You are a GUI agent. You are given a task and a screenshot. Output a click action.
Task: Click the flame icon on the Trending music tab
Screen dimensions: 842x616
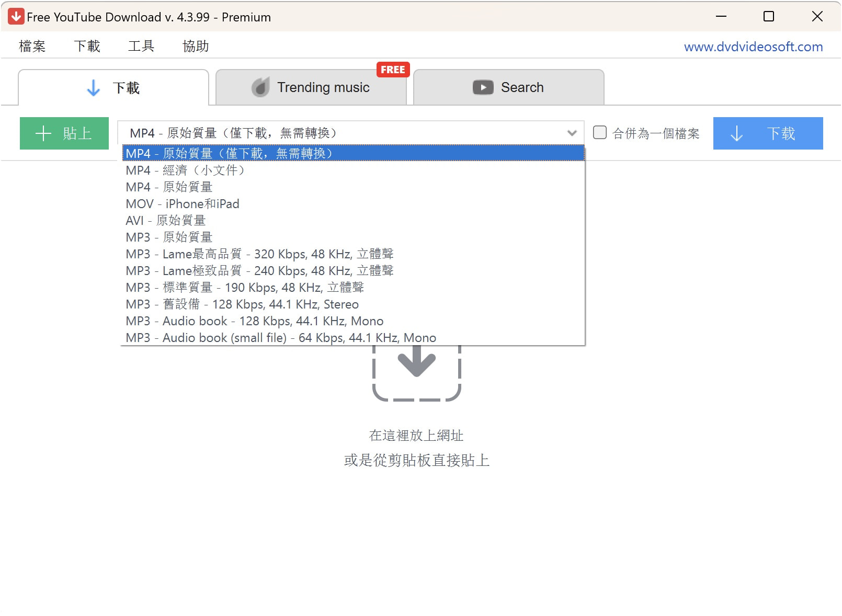[x=260, y=87]
